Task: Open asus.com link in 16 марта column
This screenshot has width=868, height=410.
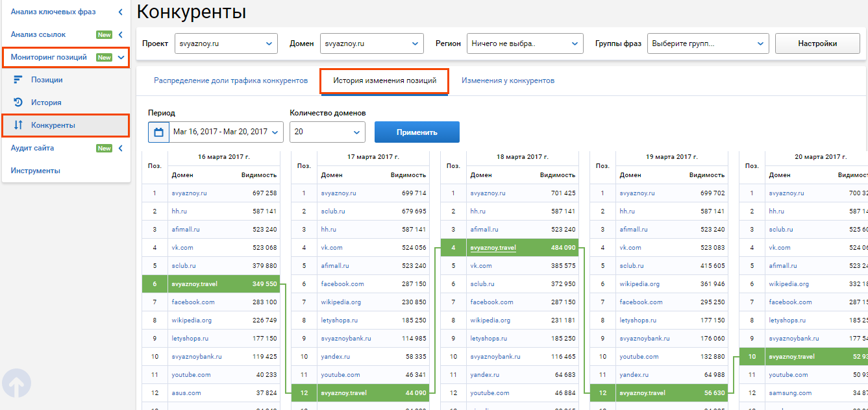Action: [186, 393]
